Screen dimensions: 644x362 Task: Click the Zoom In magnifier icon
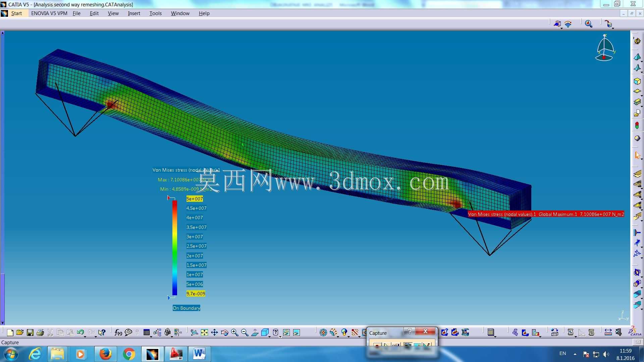click(x=234, y=333)
